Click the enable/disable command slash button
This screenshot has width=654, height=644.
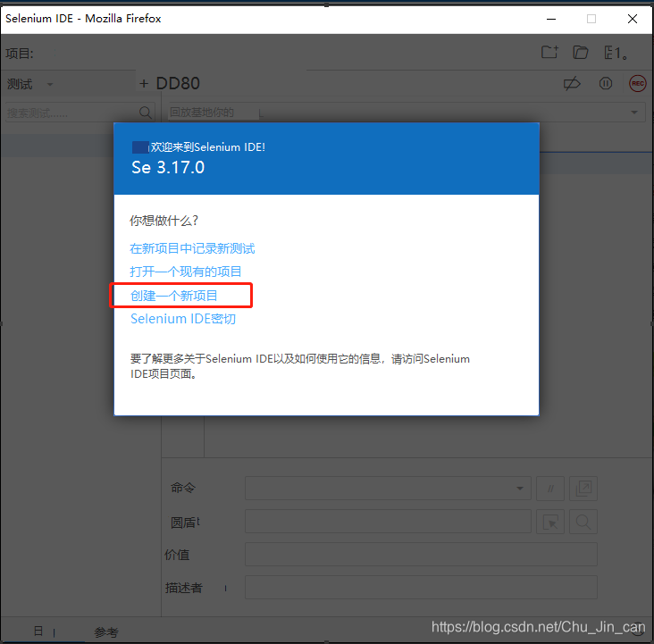point(550,488)
